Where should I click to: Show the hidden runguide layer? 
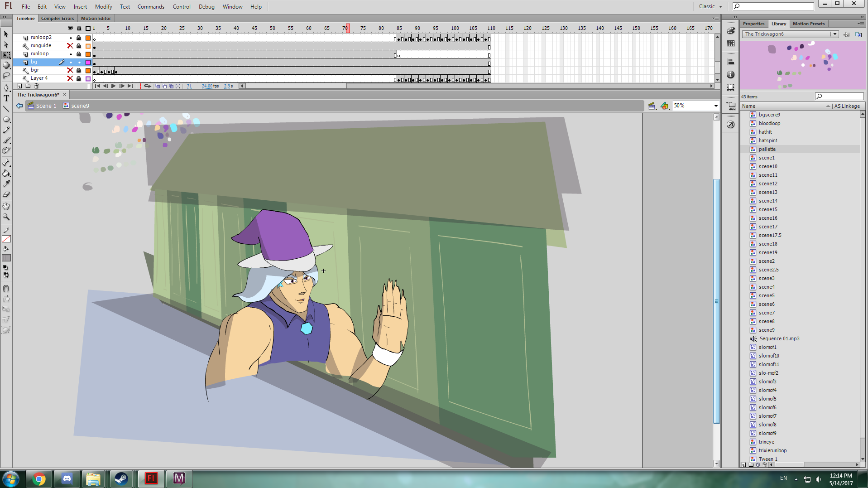coord(70,46)
